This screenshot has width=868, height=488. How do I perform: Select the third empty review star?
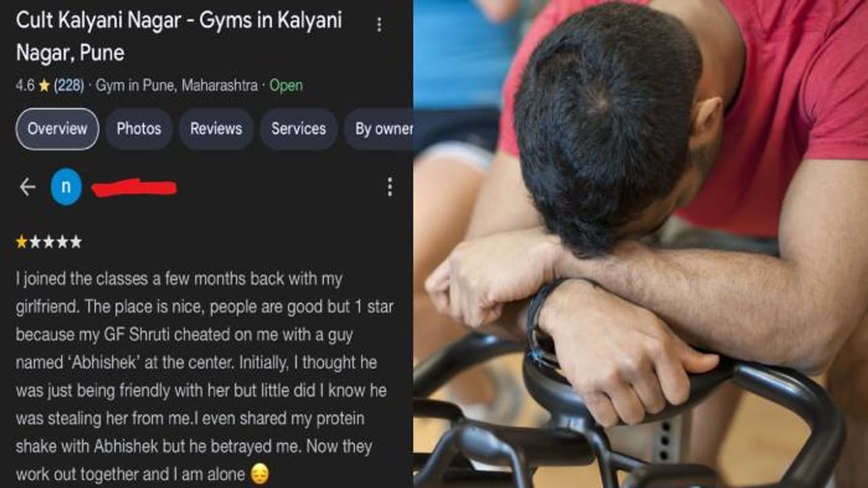49,242
